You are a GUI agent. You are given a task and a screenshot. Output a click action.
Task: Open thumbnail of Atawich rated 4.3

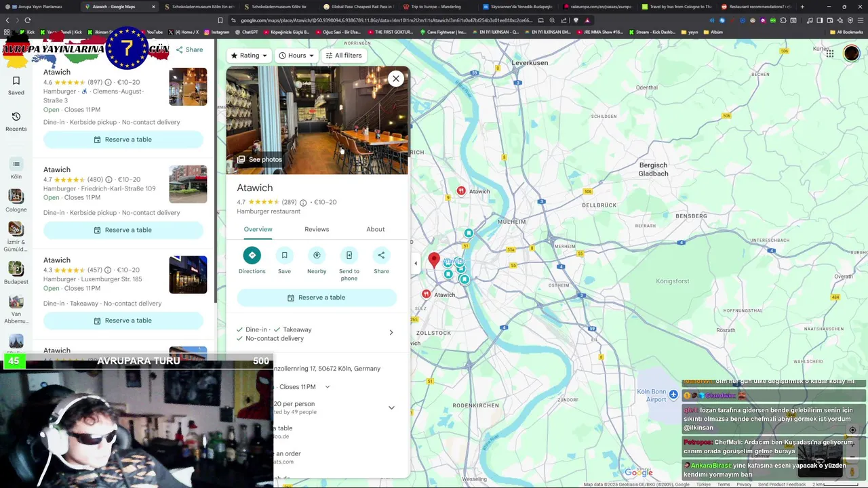pos(188,274)
